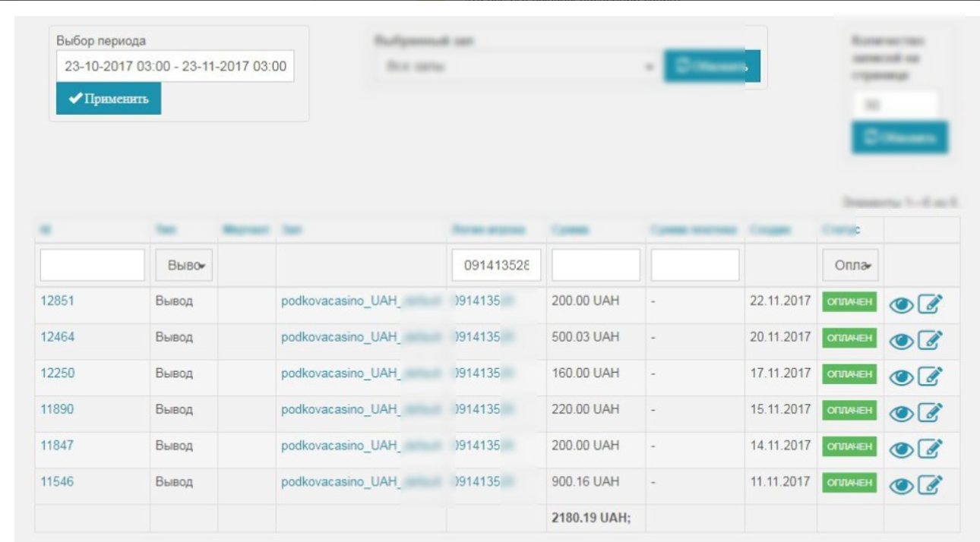
Task: Select the date 22.11.2017 cell
Action: pos(780,301)
